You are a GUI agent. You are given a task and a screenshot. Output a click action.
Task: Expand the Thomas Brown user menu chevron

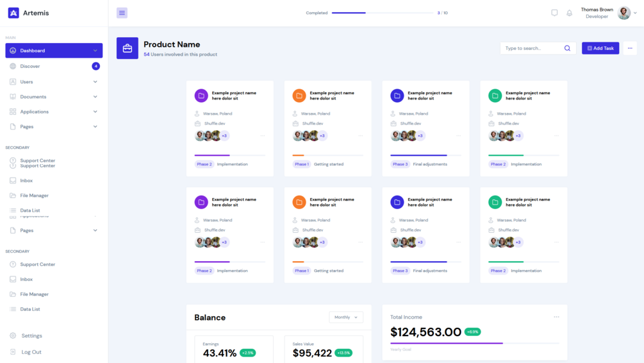[x=636, y=13]
